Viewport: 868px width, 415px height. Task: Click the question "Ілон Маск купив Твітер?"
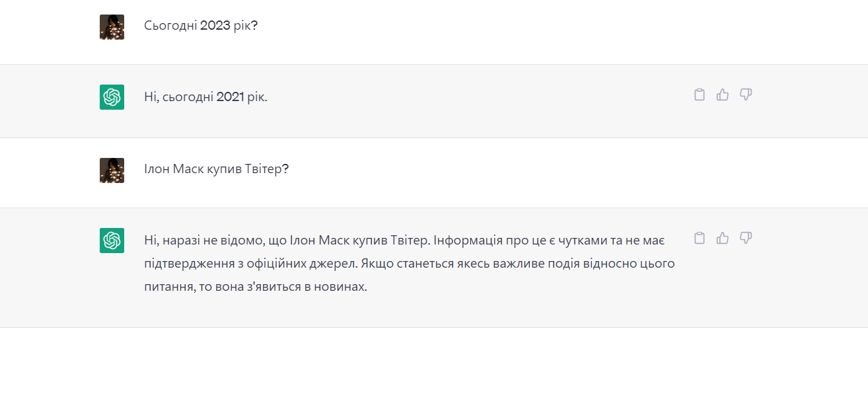point(216,169)
